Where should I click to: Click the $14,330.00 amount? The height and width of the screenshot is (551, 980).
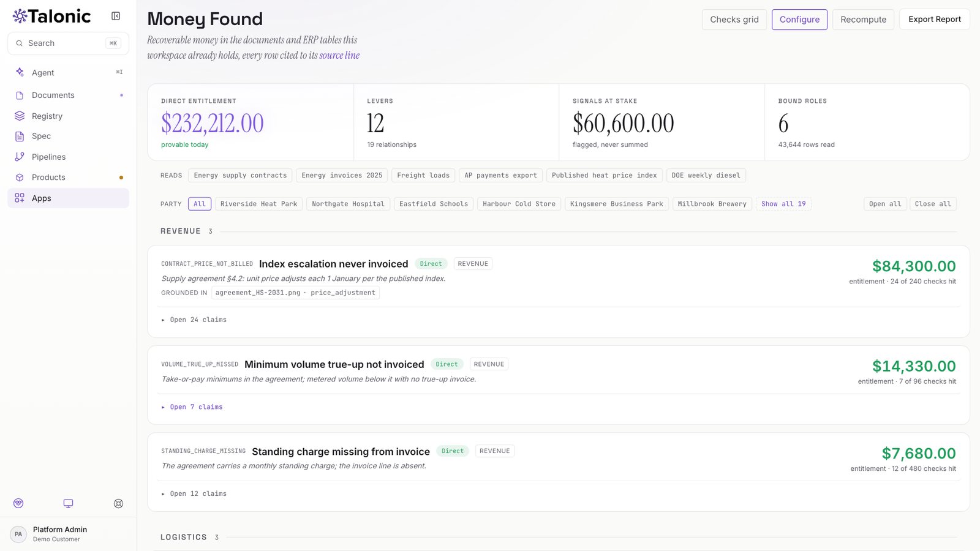[x=914, y=366]
